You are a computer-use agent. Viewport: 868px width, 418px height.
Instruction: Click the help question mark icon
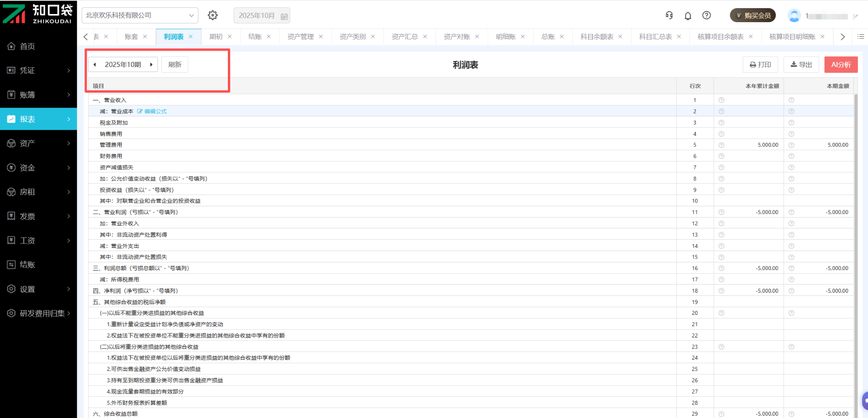point(706,15)
